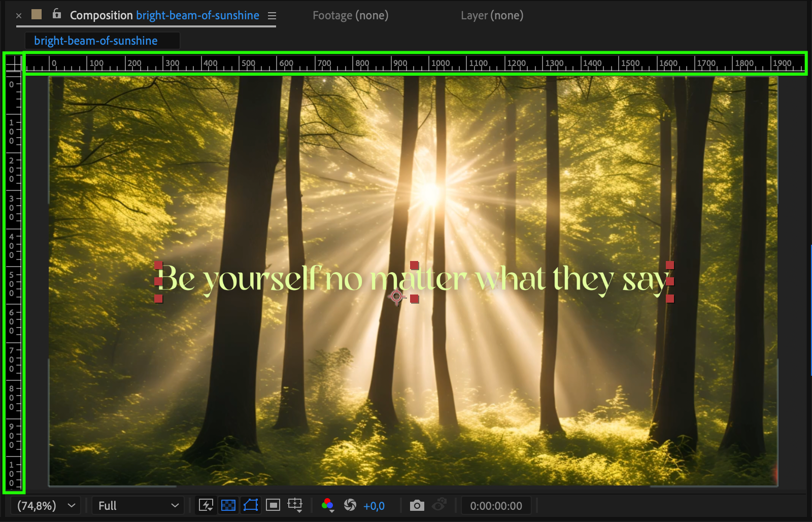The image size is (812, 522).
Task: Click the +0,0 exposure value
Action: click(x=374, y=506)
